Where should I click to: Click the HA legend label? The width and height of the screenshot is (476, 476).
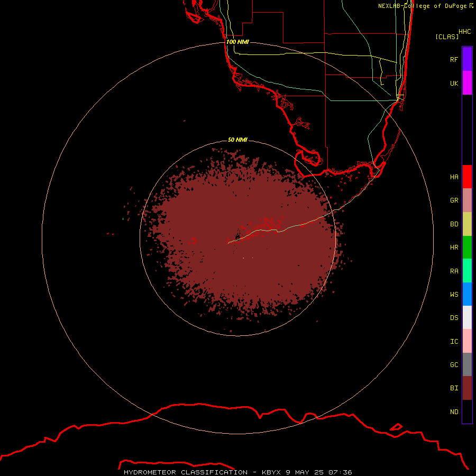coord(454,177)
